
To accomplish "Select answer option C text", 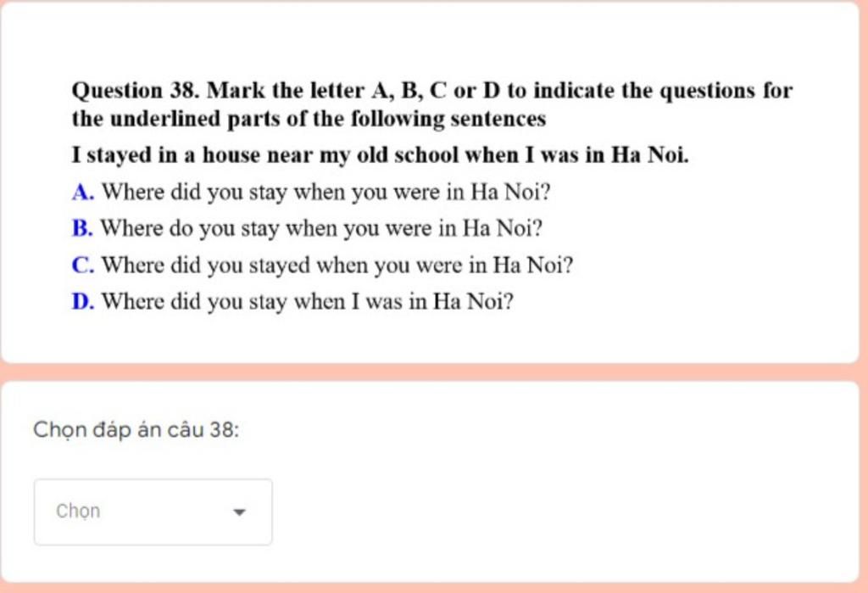I will point(337,265).
